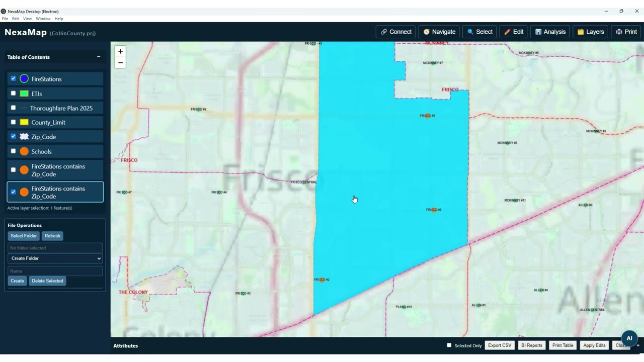Uncheck the Zip_Code layer checkbox

coord(14,136)
